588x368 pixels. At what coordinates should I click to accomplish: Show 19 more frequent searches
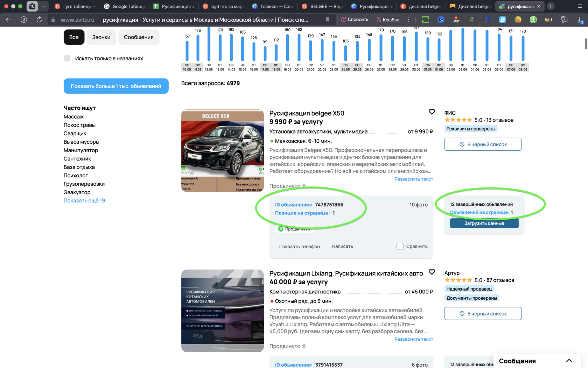(x=84, y=200)
